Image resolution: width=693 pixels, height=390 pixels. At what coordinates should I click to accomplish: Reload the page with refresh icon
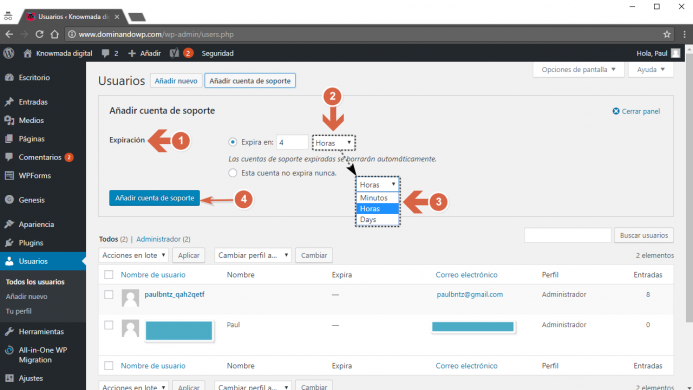pyautogui.click(x=39, y=34)
